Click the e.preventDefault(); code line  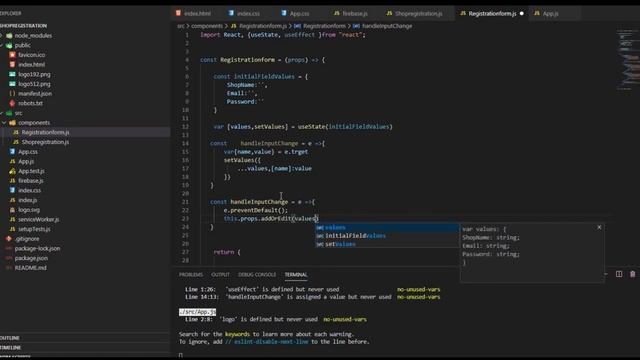click(256, 210)
